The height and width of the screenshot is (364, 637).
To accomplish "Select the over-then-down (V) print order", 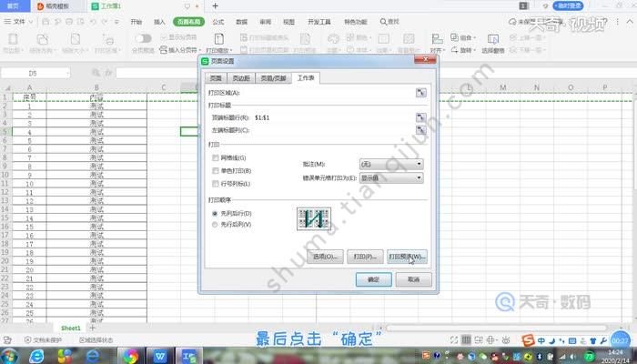I will (215, 224).
